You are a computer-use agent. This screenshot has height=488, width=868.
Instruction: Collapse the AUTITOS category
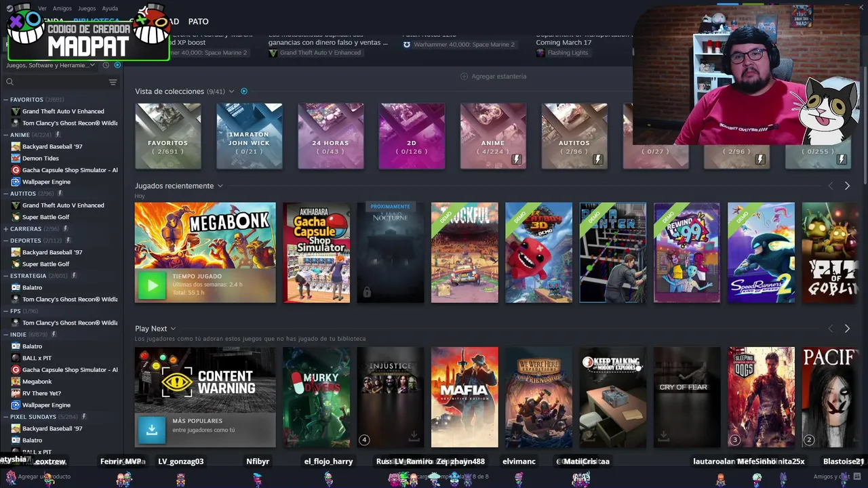point(5,193)
